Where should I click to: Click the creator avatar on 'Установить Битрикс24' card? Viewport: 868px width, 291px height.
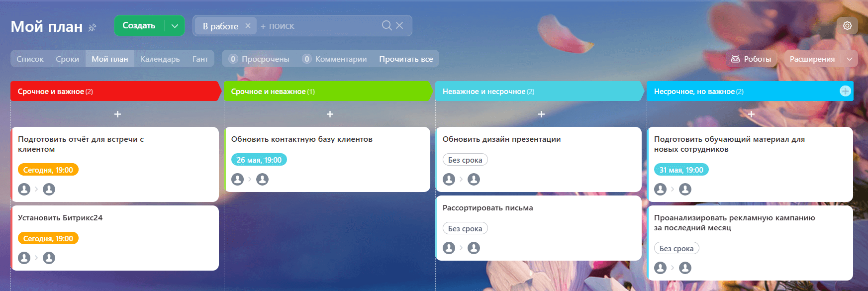tap(24, 258)
